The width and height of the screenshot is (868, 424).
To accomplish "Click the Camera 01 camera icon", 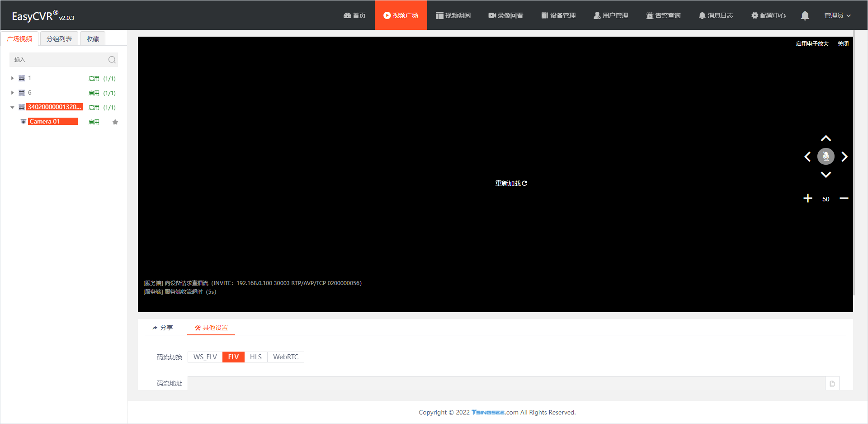I will point(24,122).
